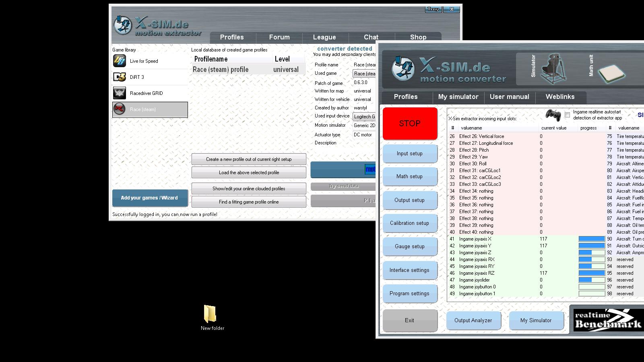Open the Output Analyzer
Image resolution: width=644 pixels, height=362 pixels.
(473, 321)
